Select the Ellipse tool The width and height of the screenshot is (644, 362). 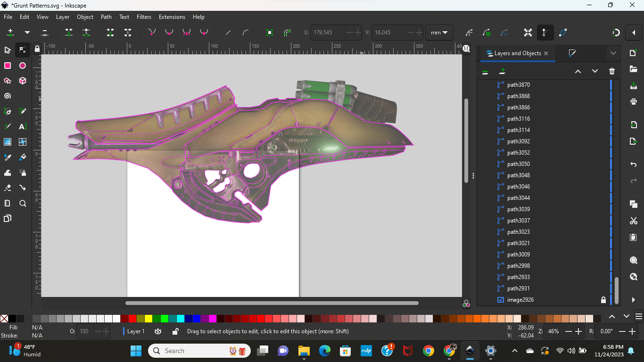pyautogui.click(x=22, y=66)
